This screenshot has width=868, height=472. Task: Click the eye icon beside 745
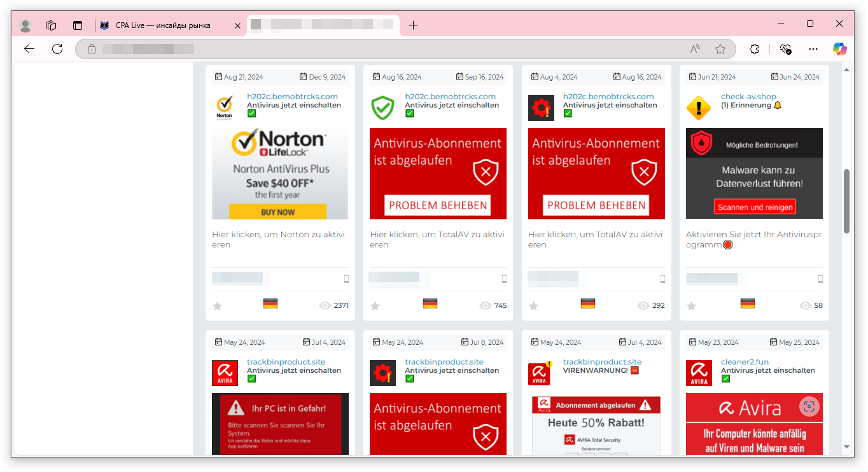click(x=486, y=306)
